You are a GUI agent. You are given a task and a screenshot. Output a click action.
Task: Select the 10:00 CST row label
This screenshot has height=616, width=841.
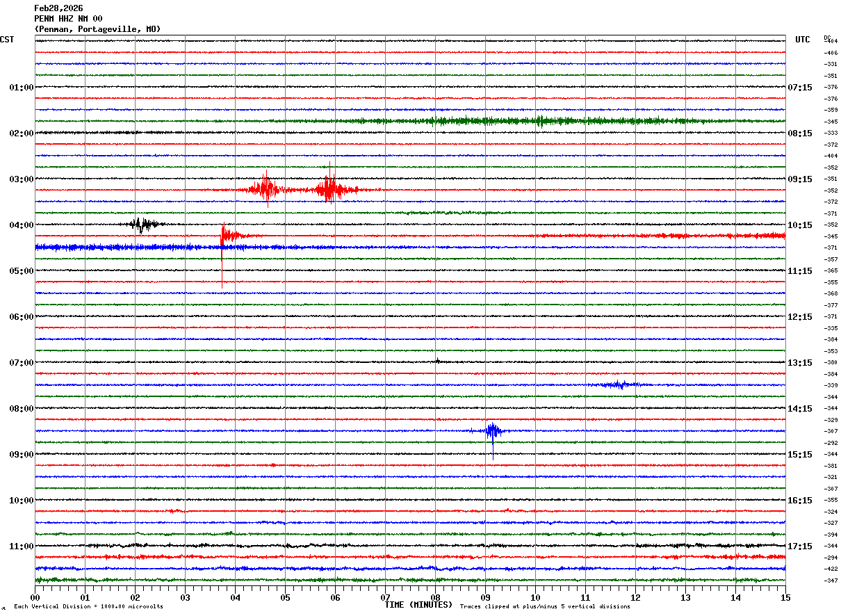21,501
